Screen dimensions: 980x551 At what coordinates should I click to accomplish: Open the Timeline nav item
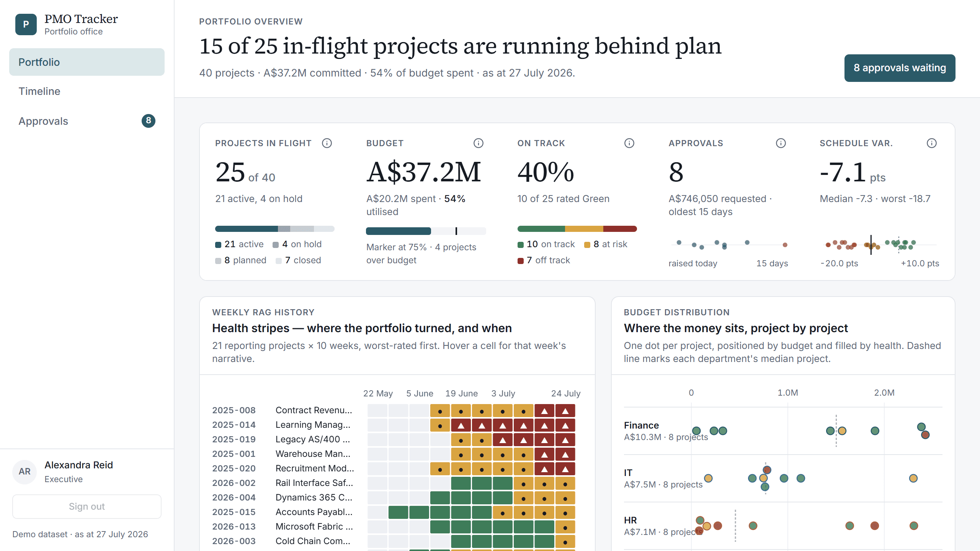pyautogui.click(x=87, y=91)
